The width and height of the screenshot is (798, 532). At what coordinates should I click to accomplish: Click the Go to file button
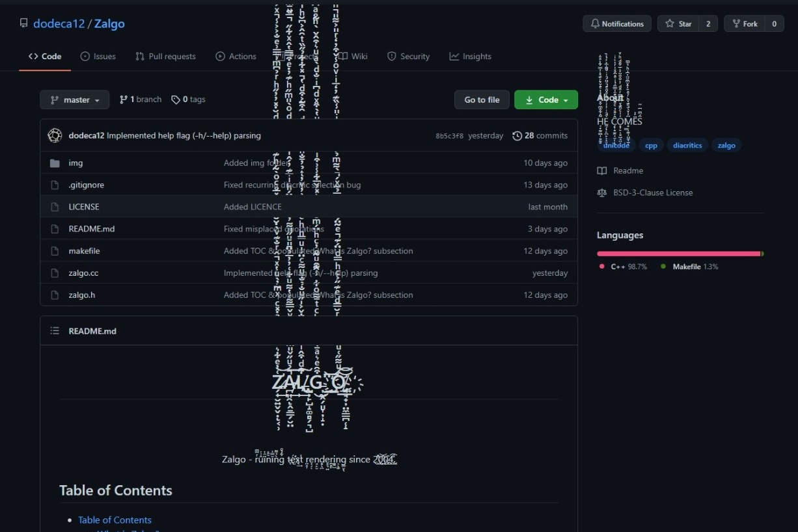click(482, 100)
